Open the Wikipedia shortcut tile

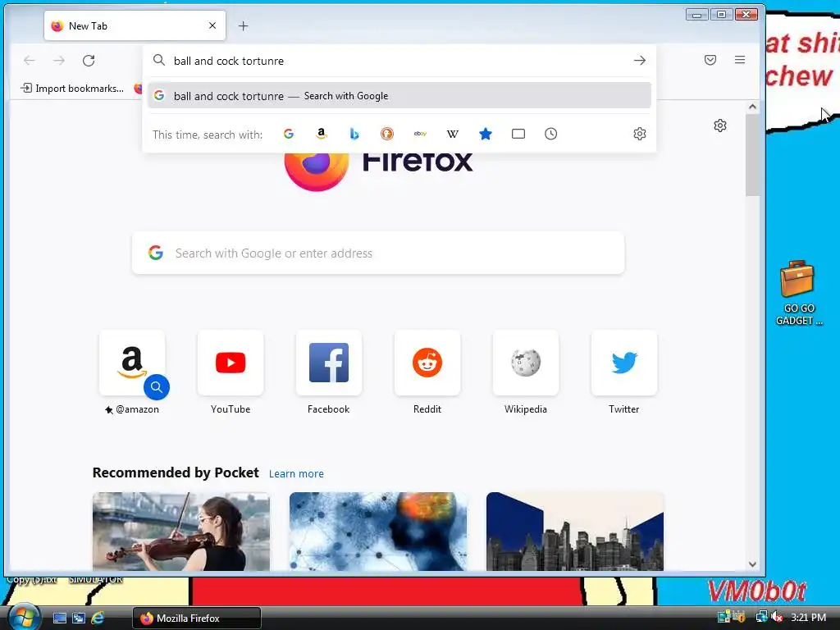point(526,363)
